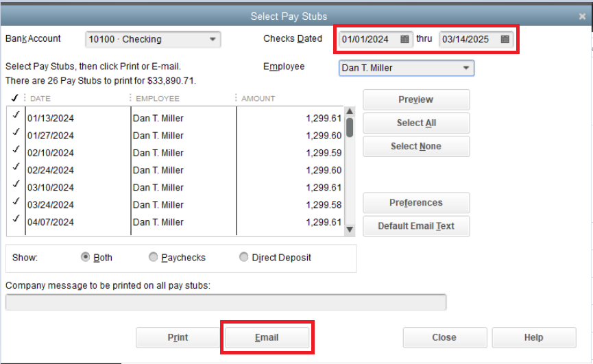Image resolution: width=593 pixels, height=364 pixels.
Task: Uncheck the 02/24/2024 pay stub
Action: click(16, 167)
